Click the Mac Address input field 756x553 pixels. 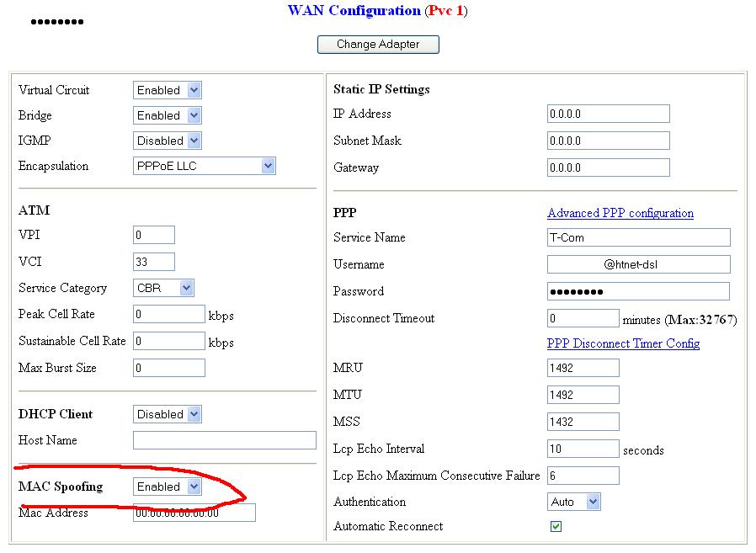coord(194,513)
